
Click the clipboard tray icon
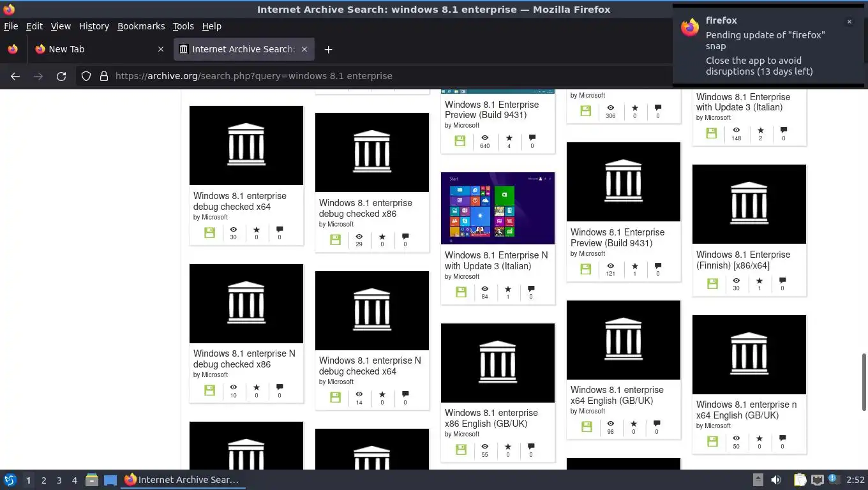click(800, 480)
